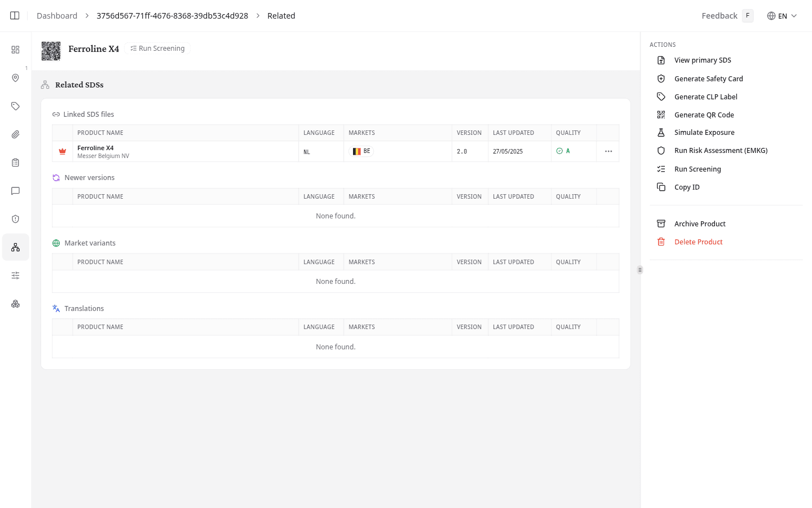Click the Linked SDS files heading
Image resolution: width=812 pixels, height=508 pixels.
[89, 115]
